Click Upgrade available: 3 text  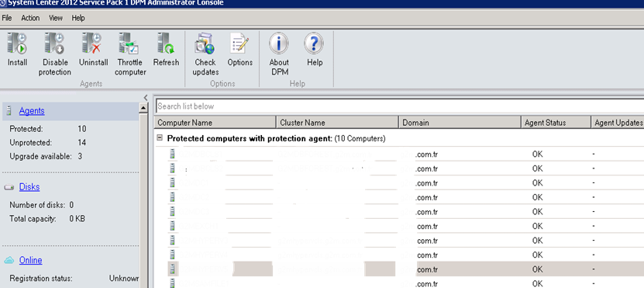pyautogui.click(x=45, y=157)
